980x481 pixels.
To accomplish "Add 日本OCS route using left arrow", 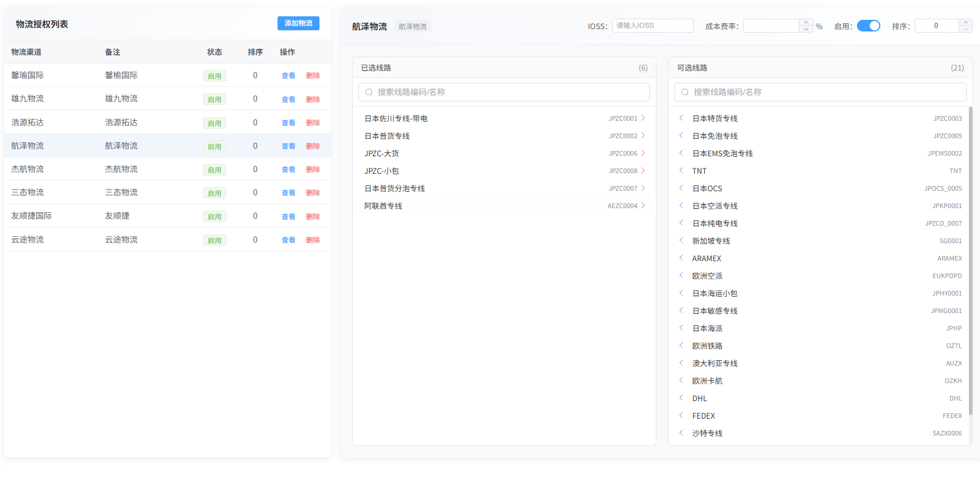I will 681,188.
